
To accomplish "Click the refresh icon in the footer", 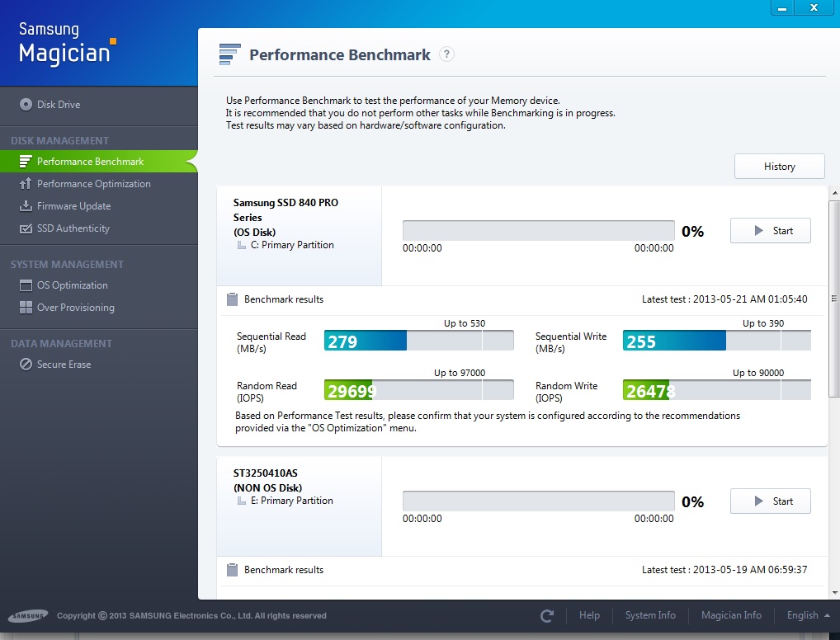I will point(546,616).
